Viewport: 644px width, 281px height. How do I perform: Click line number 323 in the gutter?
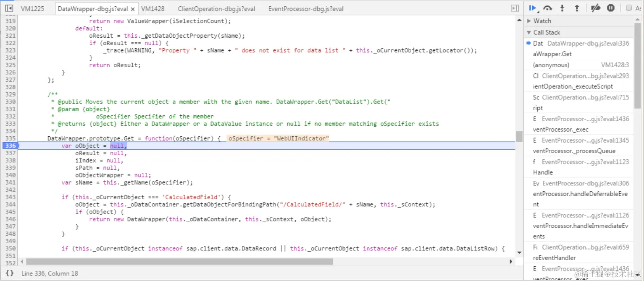11,50
